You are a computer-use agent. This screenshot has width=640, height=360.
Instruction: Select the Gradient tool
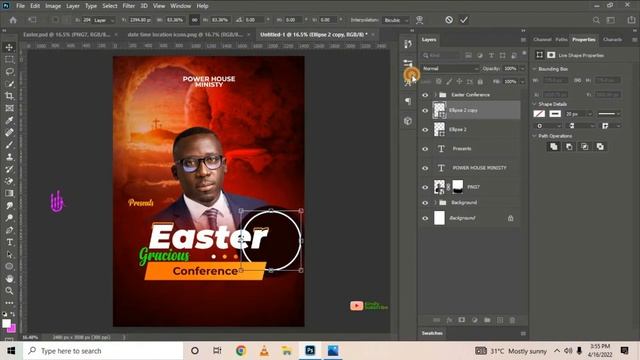point(9,193)
